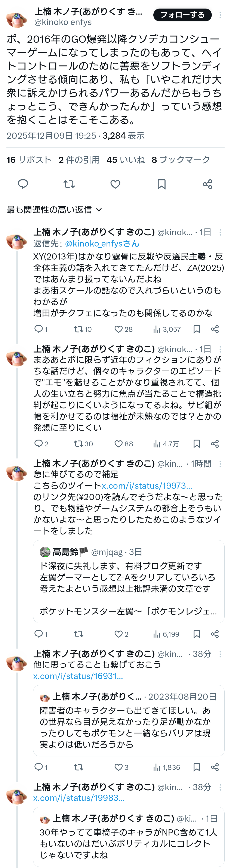231x868 pixels.
Task: Like the main tweet
Action: 115,184
